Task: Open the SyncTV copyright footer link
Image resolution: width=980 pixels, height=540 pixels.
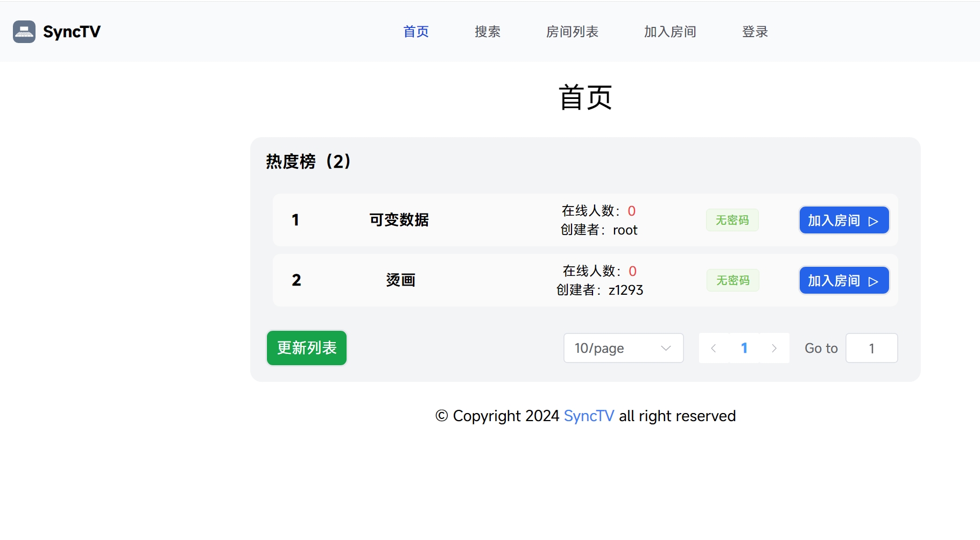Action: tap(589, 416)
